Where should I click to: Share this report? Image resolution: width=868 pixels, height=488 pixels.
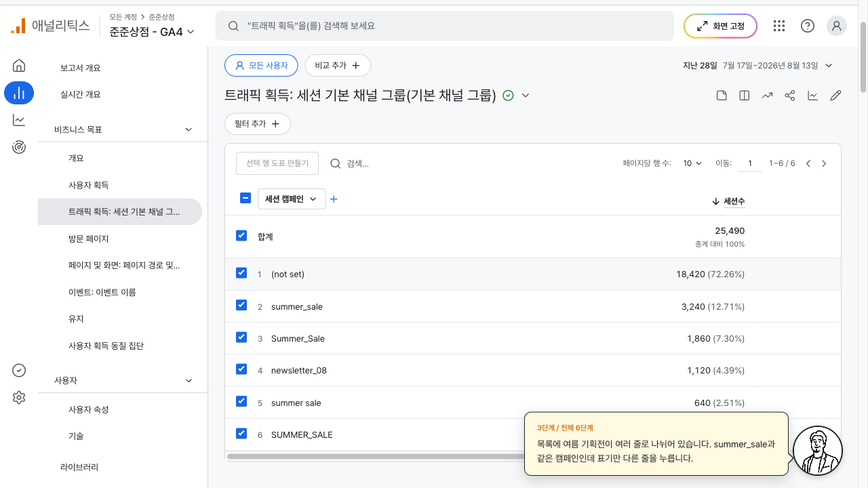coord(790,96)
